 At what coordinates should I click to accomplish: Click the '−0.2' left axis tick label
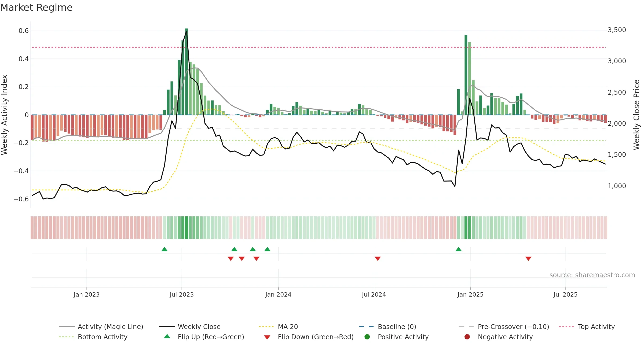(x=21, y=143)
